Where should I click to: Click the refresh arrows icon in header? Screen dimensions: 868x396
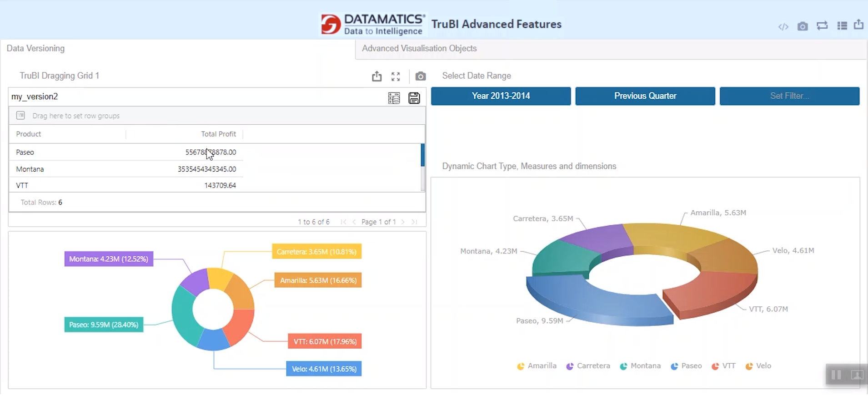(x=822, y=26)
